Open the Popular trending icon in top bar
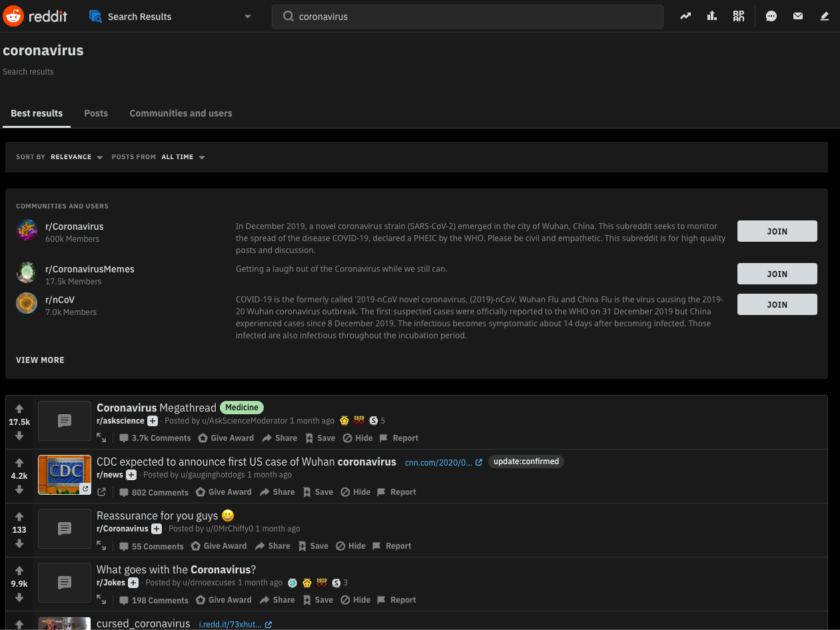This screenshot has height=630, width=840. click(685, 16)
